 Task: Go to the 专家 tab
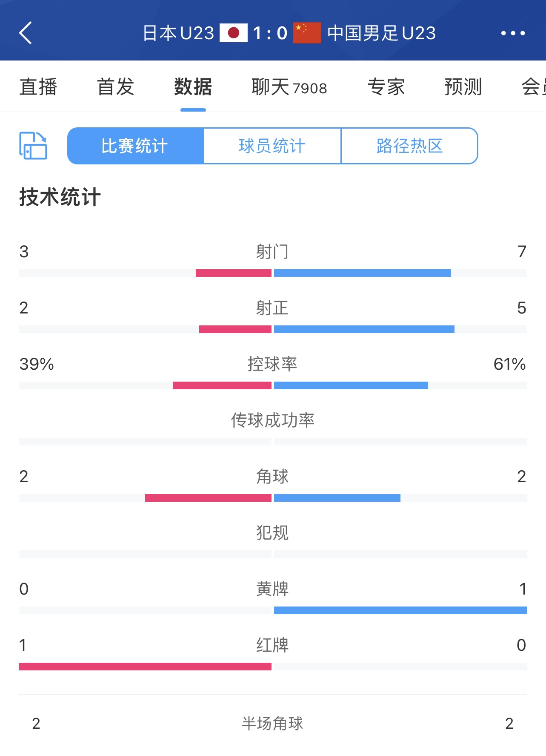point(386,87)
